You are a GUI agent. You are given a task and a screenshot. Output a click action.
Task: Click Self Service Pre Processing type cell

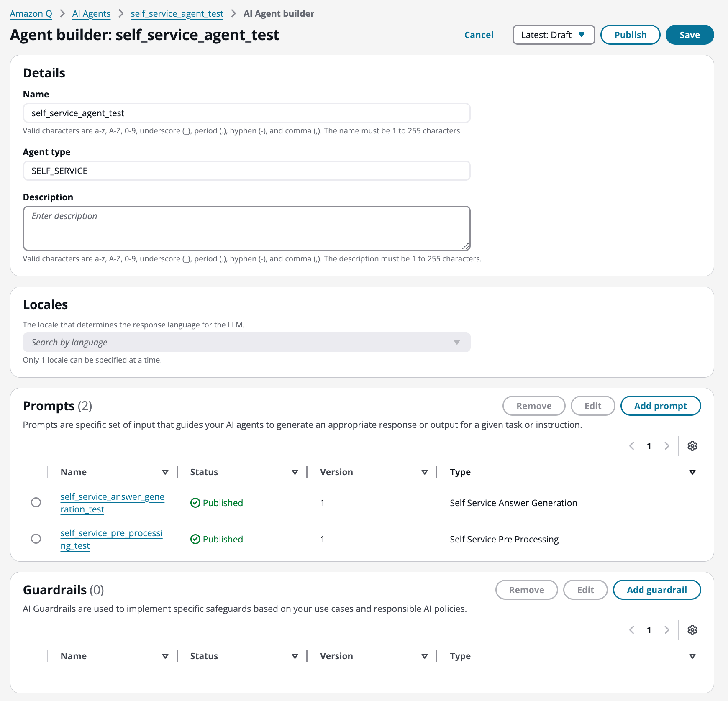click(504, 539)
